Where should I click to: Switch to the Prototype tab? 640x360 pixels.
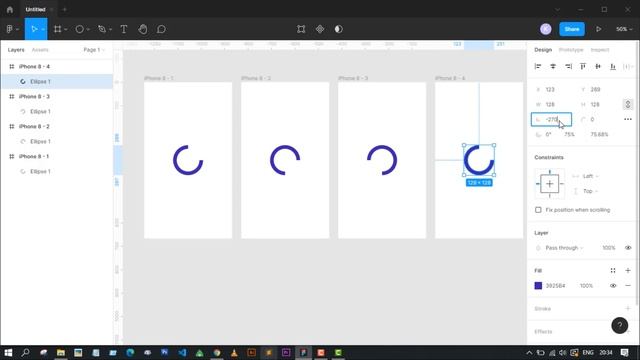tap(571, 50)
